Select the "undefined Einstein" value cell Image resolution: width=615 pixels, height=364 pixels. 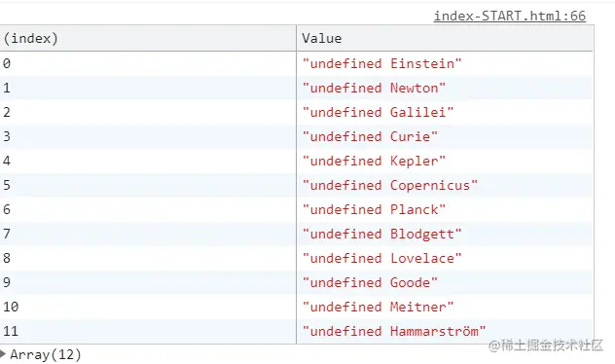pyautogui.click(x=445, y=63)
